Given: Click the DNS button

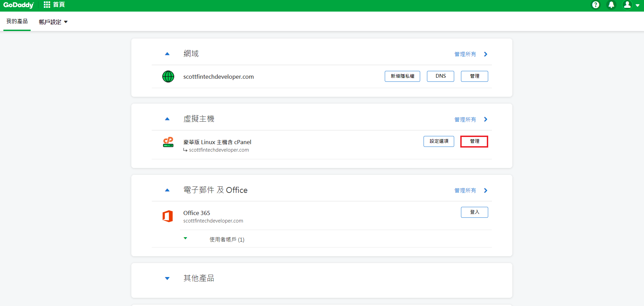Looking at the screenshot, I should (x=441, y=76).
